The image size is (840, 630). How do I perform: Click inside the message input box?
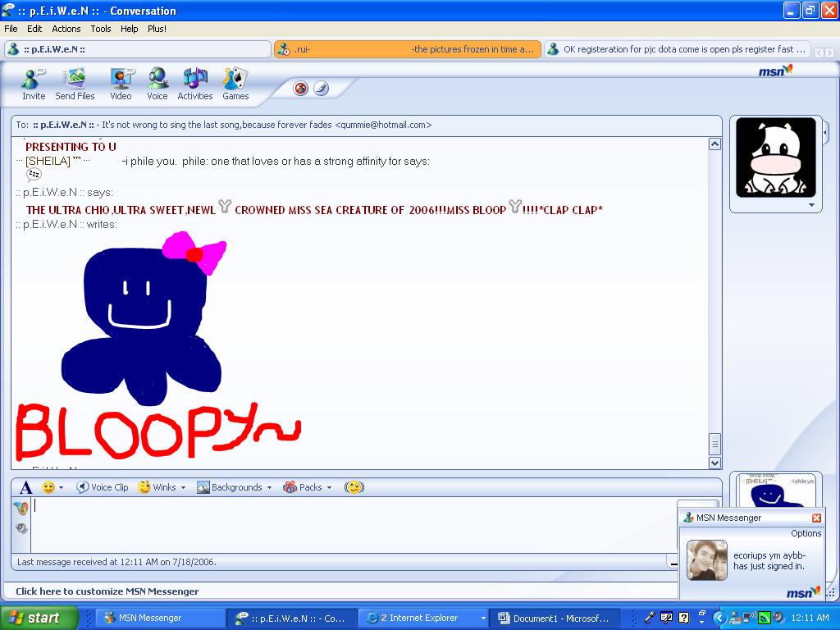coord(354,525)
